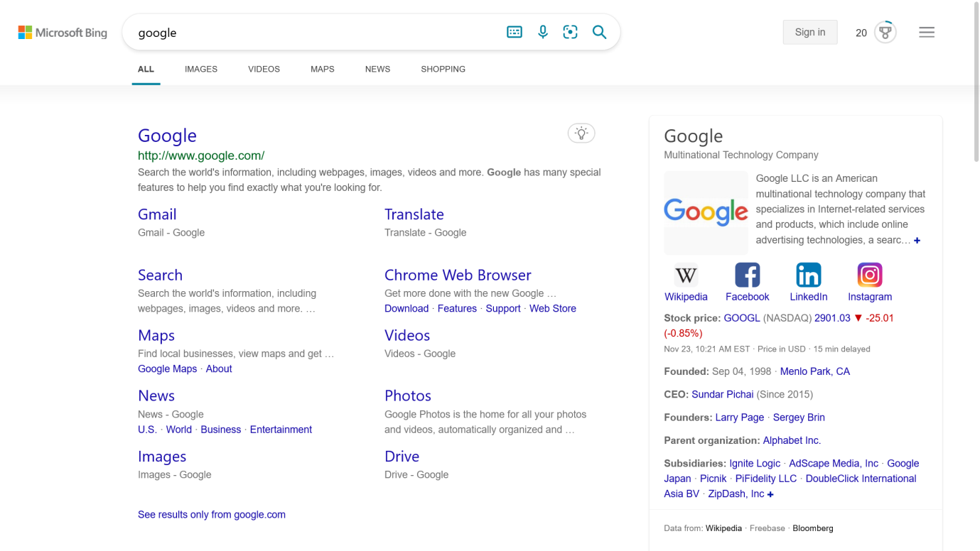Click the About link under Maps
Image resolution: width=980 pixels, height=551 pixels.
tap(219, 369)
